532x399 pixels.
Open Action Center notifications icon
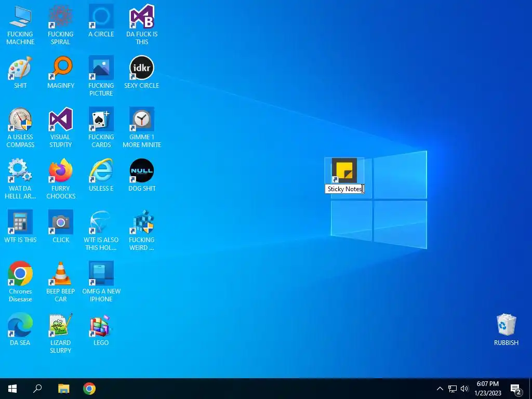[x=516, y=389]
